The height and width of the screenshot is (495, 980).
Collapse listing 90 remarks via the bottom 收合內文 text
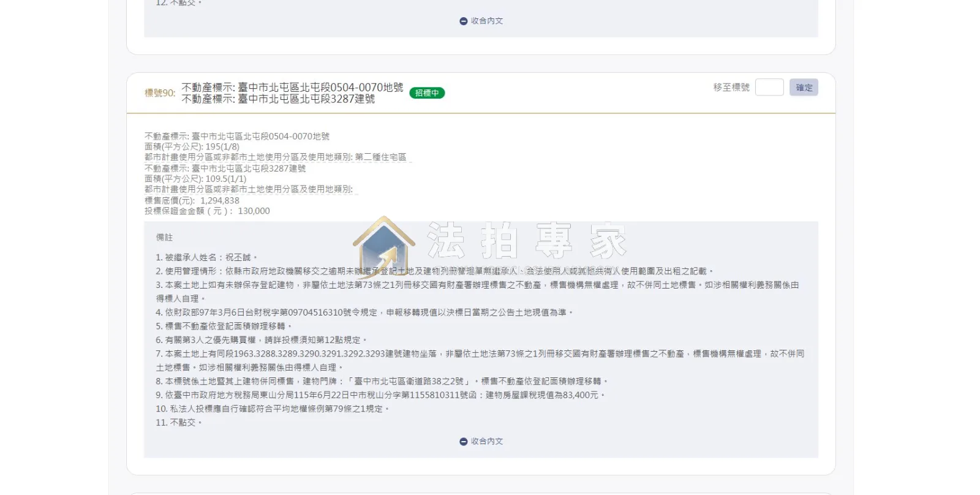[487, 441]
